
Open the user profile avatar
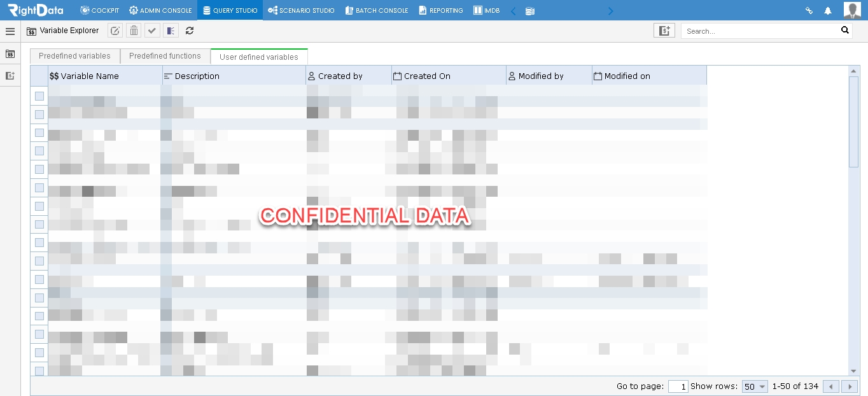click(852, 10)
